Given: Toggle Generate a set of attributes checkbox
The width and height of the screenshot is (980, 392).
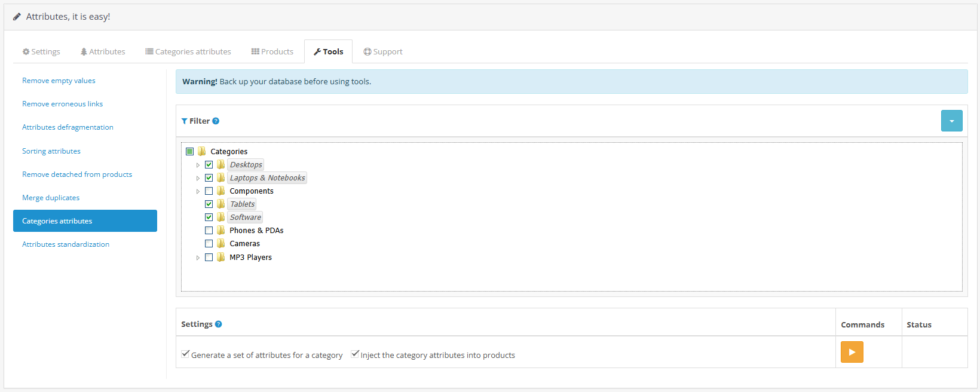Looking at the screenshot, I should click(x=185, y=354).
